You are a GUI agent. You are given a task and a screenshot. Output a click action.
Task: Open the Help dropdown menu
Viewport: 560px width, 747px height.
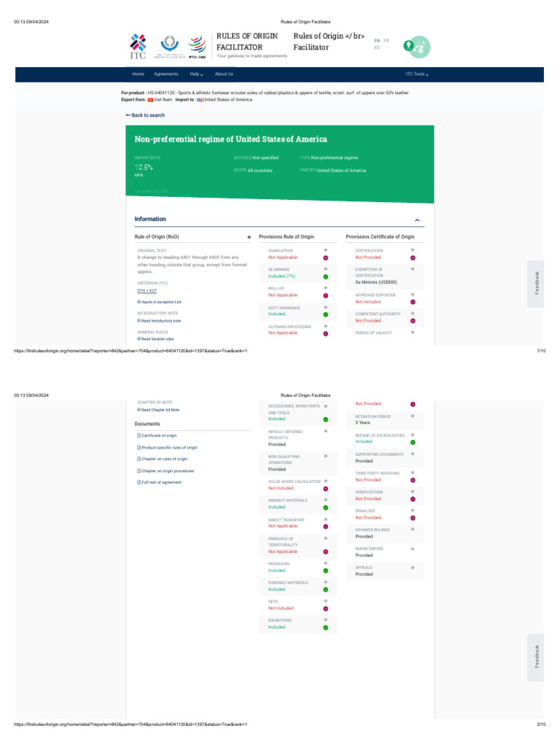pyautogui.click(x=196, y=74)
